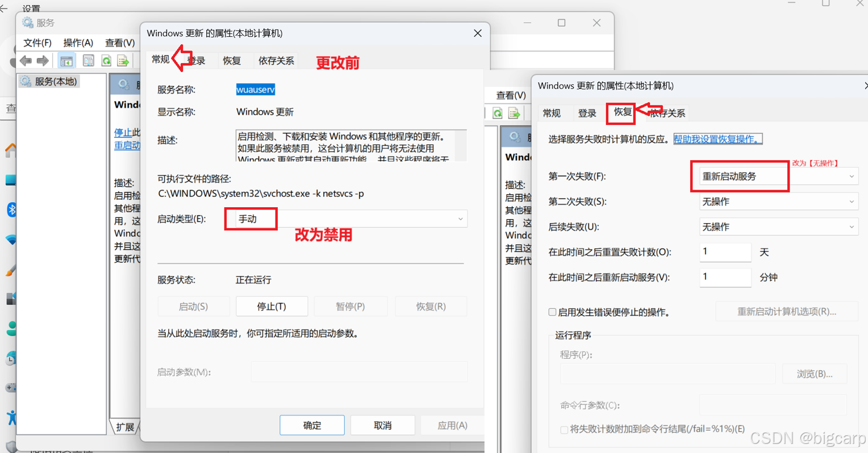Image resolution: width=868 pixels, height=453 pixels.
Task: Click the network Wi-Fi icon in Settings sidebar
Action: click(11, 240)
